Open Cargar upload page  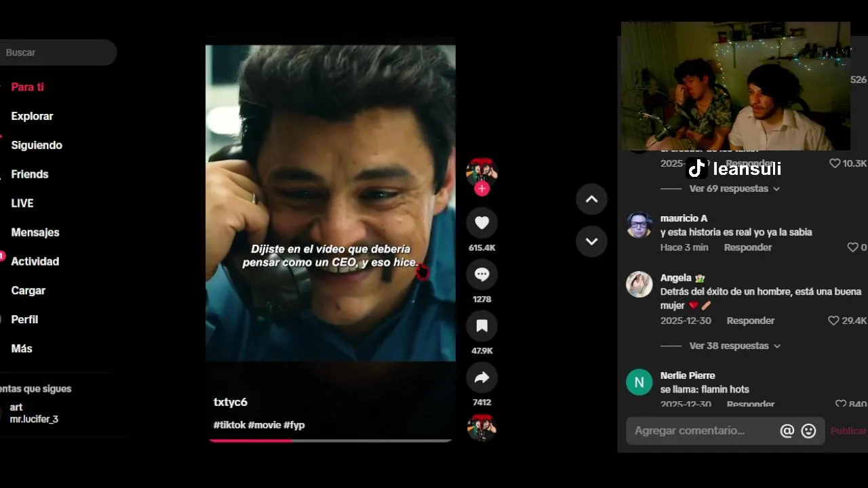28,291
